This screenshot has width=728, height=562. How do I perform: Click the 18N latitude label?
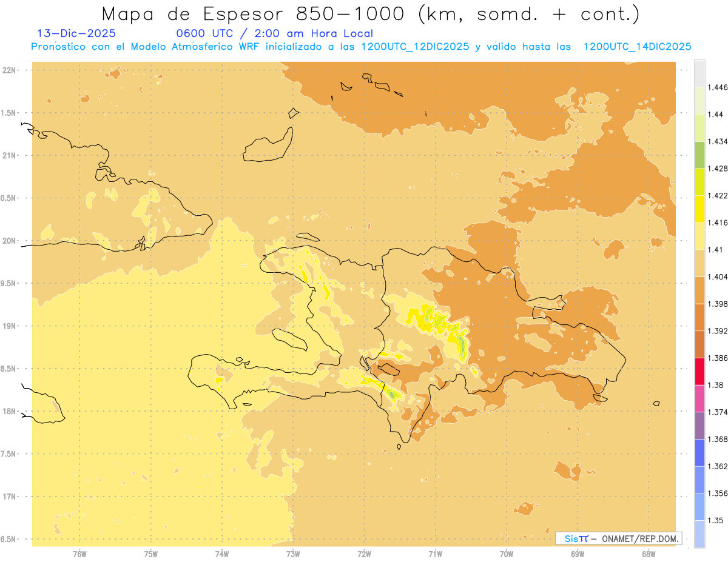click(9, 411)
